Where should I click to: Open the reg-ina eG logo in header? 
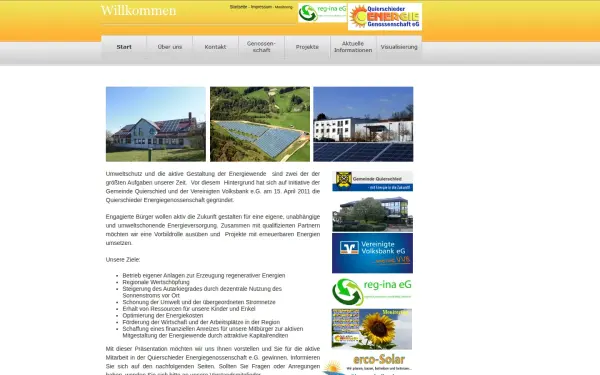pyautogui.click(x=322, y=13)
